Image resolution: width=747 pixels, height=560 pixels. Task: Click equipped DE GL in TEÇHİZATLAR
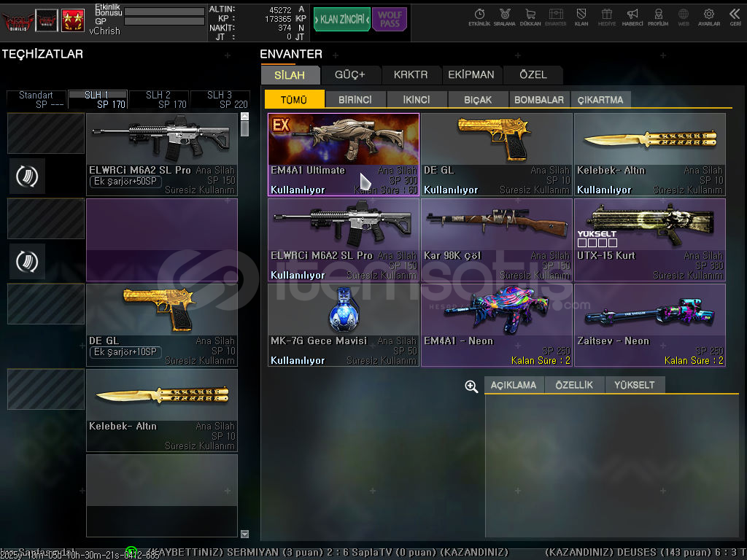pyautogui.click(x=161, y=325)
